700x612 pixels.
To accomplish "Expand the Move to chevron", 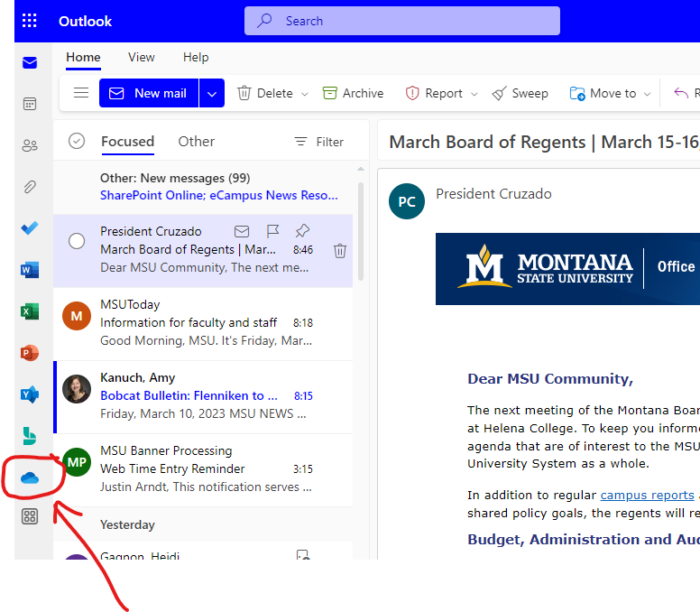I will coord(647,94).
